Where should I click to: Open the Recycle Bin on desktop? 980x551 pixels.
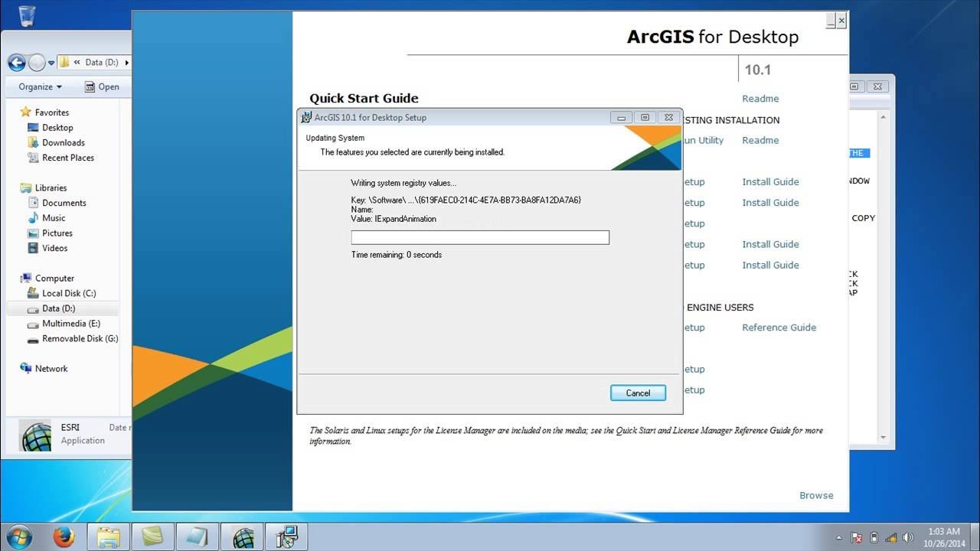tap(26, 16)
